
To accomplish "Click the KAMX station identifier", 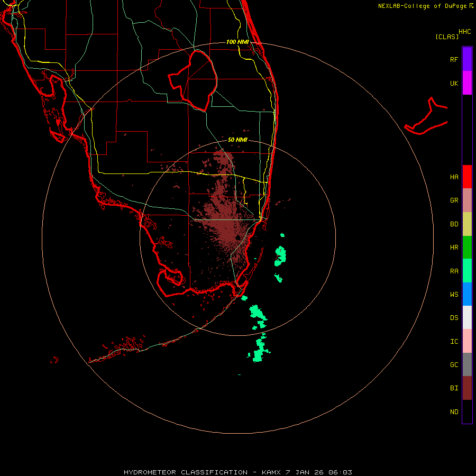I will (271, 472).
